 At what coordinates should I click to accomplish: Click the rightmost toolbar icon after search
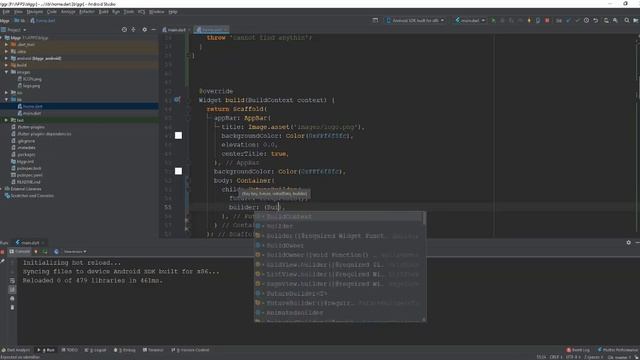point(636,20)
